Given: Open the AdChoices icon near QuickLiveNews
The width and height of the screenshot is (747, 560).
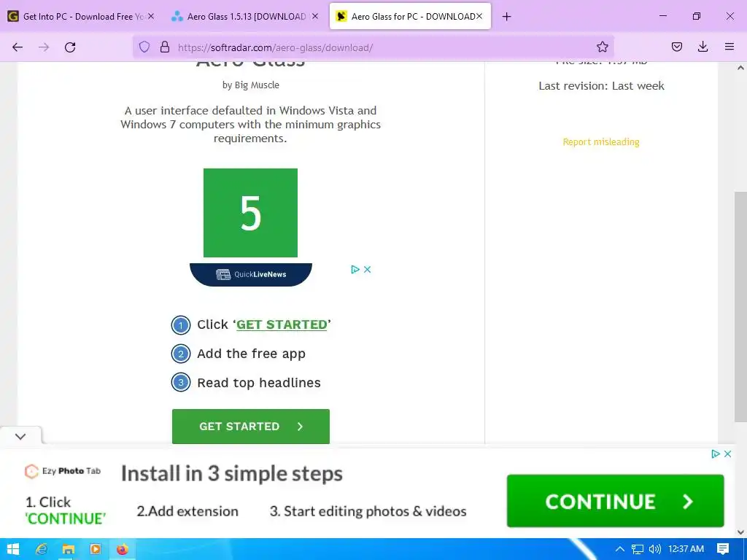Looking at the screenshot, I should 355,270.
